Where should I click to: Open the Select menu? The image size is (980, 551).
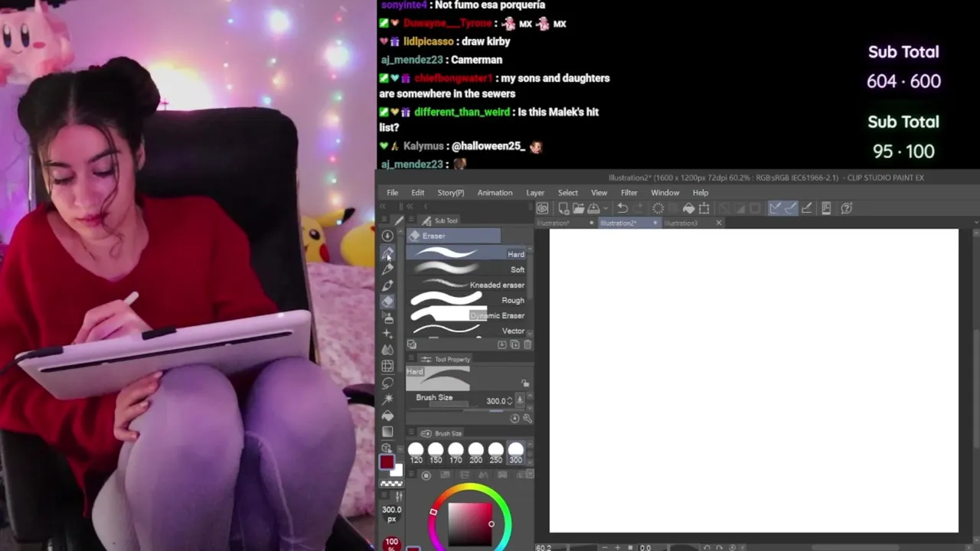point(568,193)
